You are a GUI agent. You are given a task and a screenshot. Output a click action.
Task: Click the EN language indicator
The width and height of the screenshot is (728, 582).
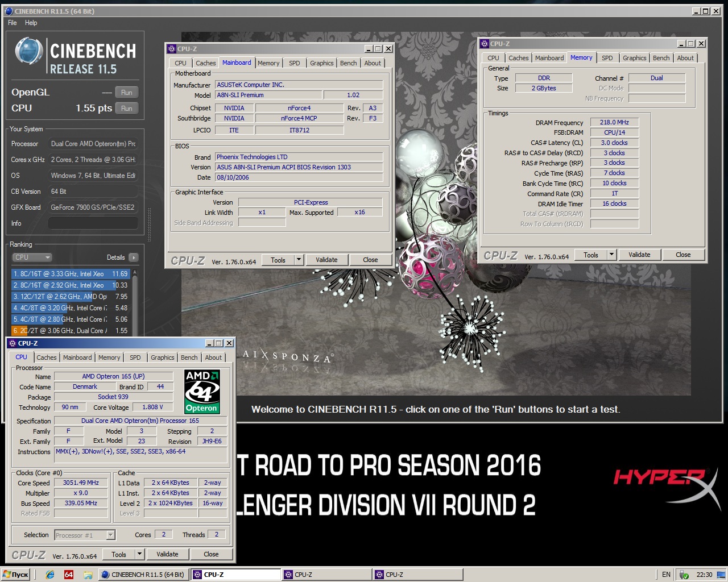click(666, 575)
